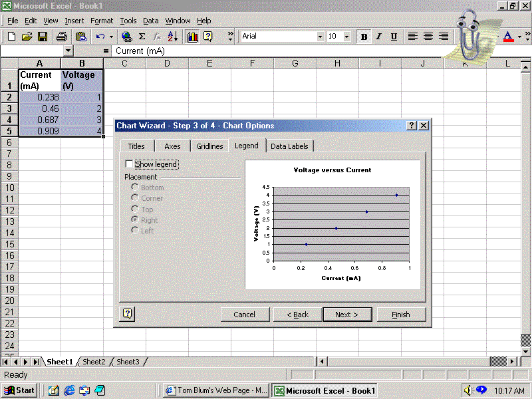Click the Microsoft Excel - Book1 taskbar button

coord(325,390)
